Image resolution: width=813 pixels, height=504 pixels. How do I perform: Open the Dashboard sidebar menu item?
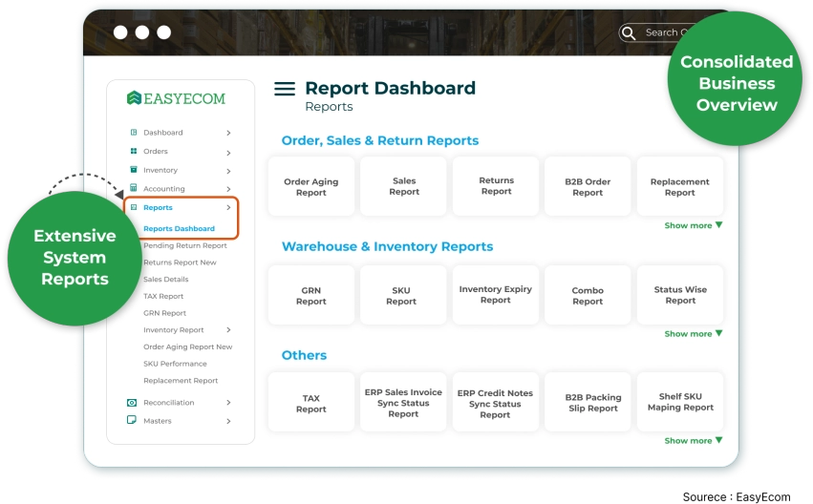point(162,133)
